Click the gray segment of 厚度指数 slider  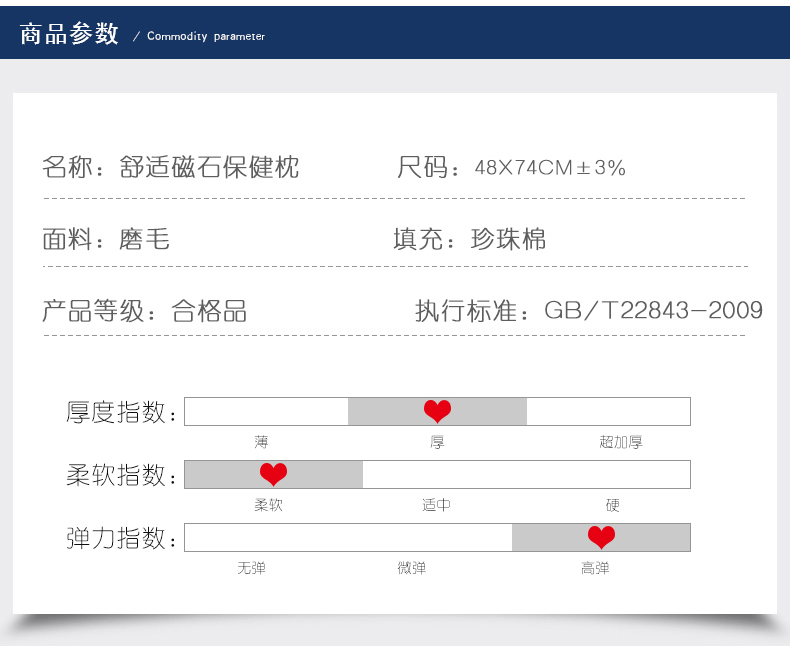[x=437, y=411]
